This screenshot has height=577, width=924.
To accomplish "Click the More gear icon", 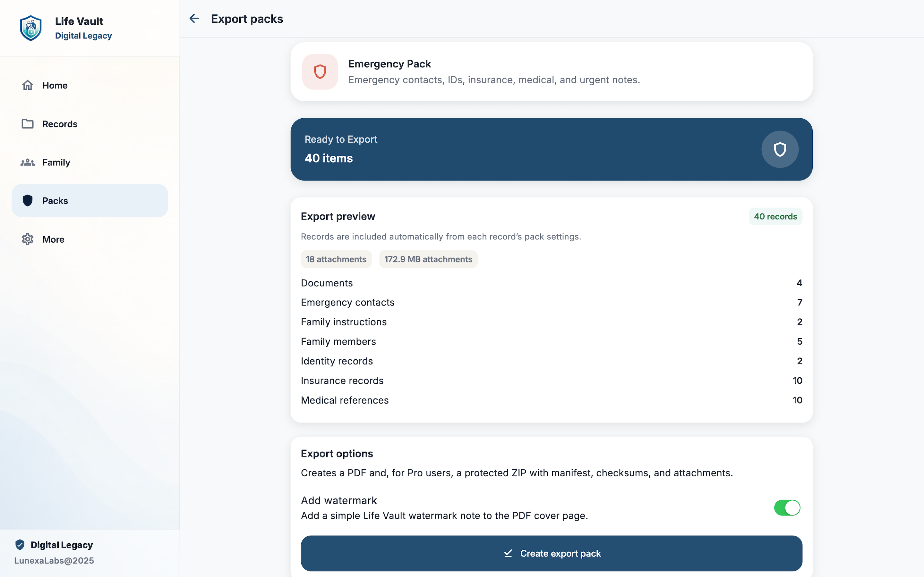I will tap(28, 239).
